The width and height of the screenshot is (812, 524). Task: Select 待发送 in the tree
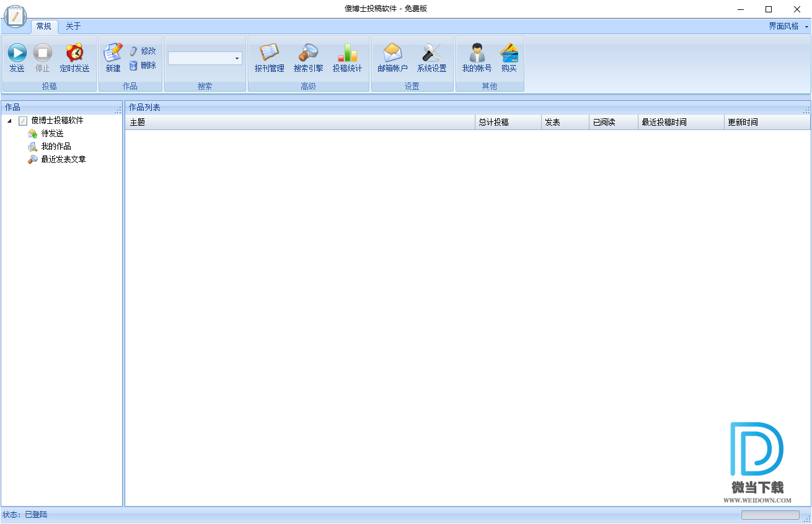[52, 134]
